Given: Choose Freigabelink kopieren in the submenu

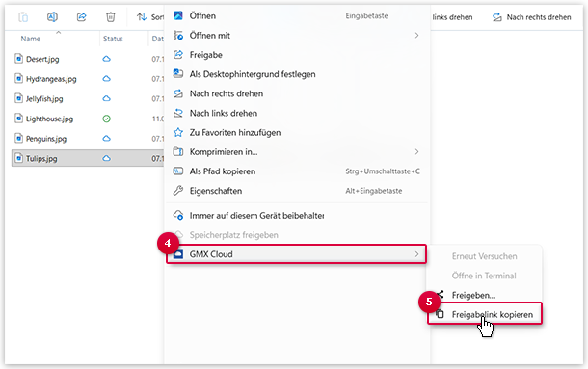Looking at the screenshot, I should (x=485, y=315).
